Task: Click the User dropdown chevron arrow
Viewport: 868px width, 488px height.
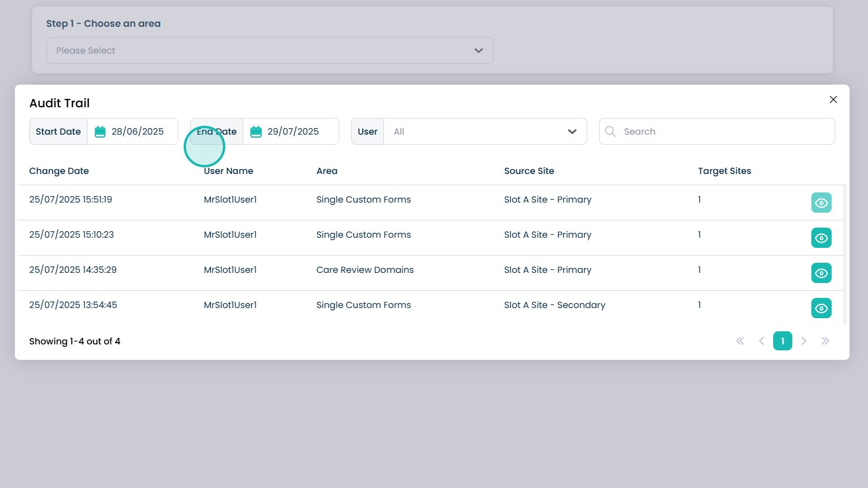Action: point(572,132)
